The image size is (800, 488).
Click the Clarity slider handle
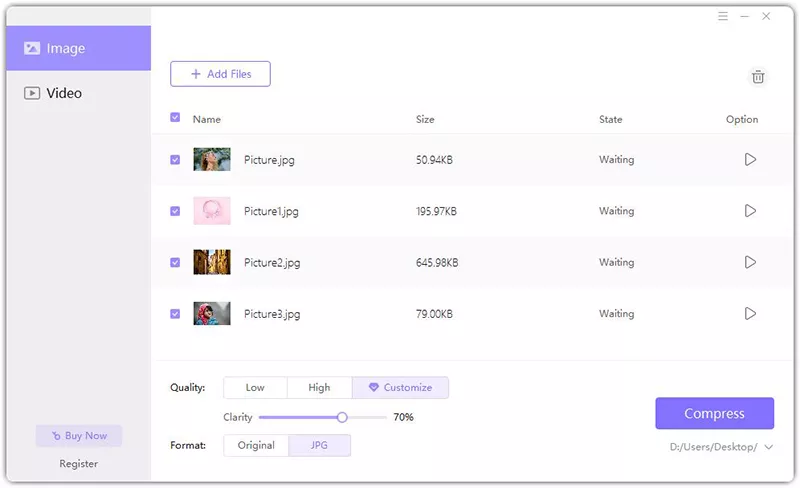pyautogui.click(x=342, y=417)
